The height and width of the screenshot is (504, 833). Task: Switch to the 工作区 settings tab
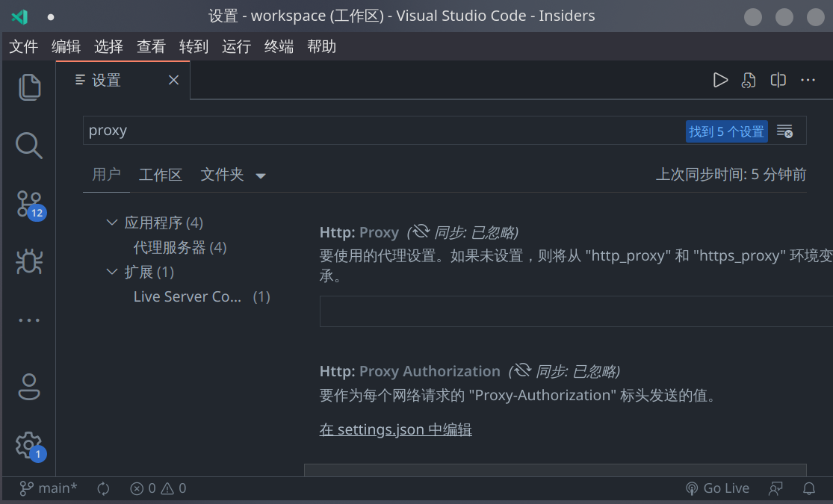[161, 175]
